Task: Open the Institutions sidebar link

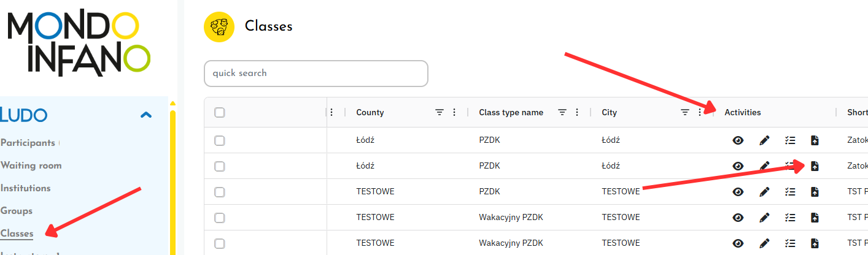Action: point(26,188)
